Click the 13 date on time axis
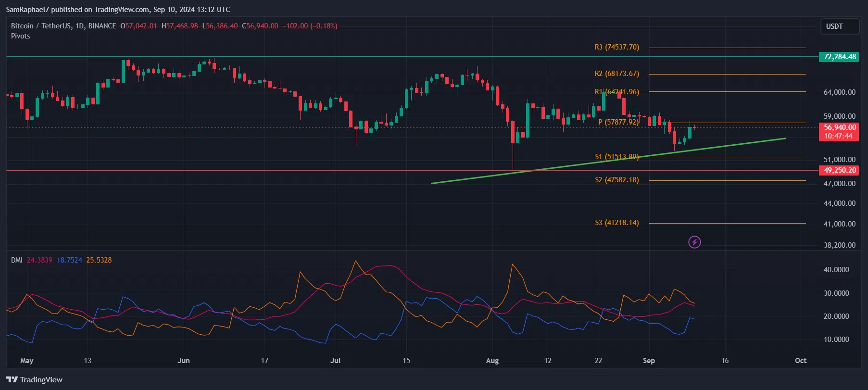868x390 pixels. 87,360
